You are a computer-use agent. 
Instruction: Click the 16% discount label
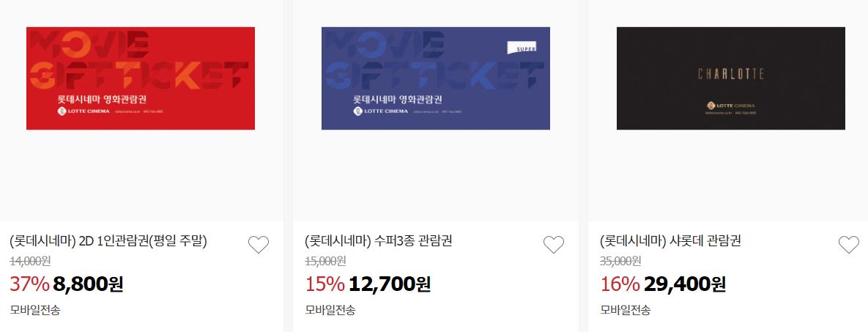coord(620,284)
